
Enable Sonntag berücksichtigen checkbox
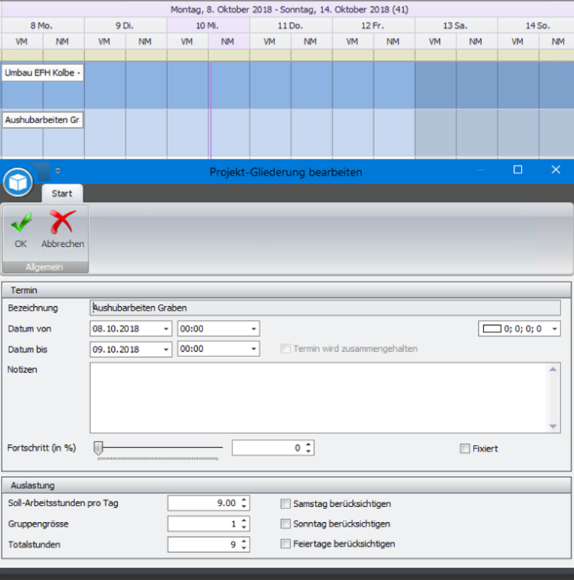tap(285, 524)
